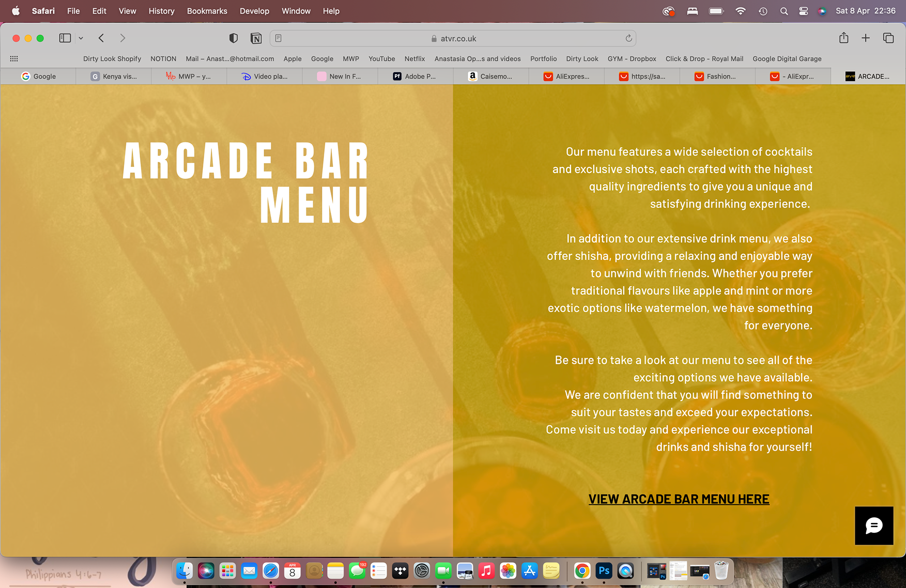Open the Wi-Fi status menu

click(740, 11)
